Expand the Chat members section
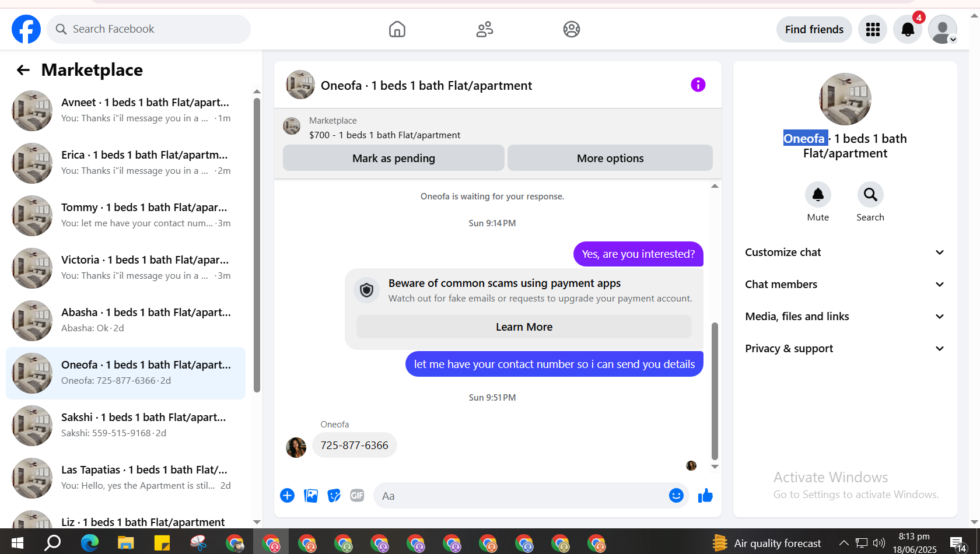The image size is (980, 554). tap(845, 285)
